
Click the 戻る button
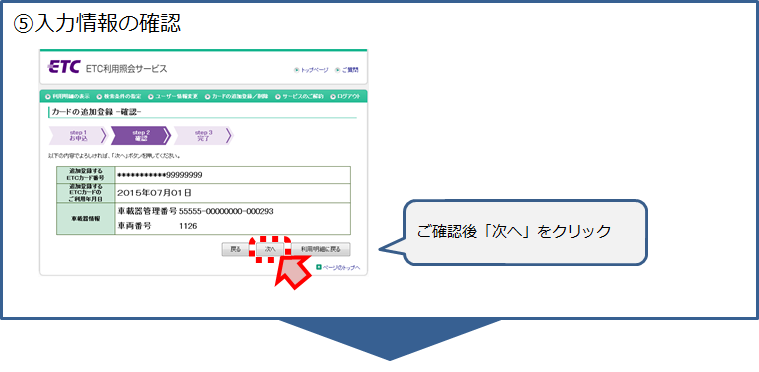235,250
